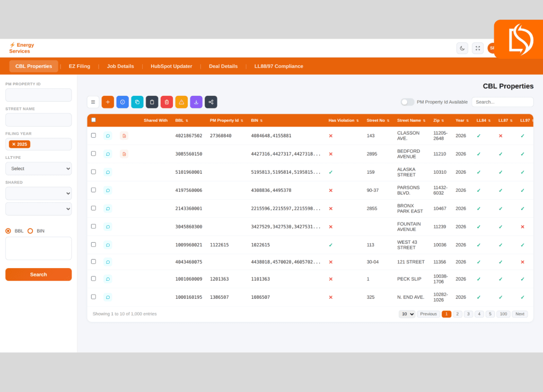Open comment icon for BBL 1000160195

click(x=108, y=297)
